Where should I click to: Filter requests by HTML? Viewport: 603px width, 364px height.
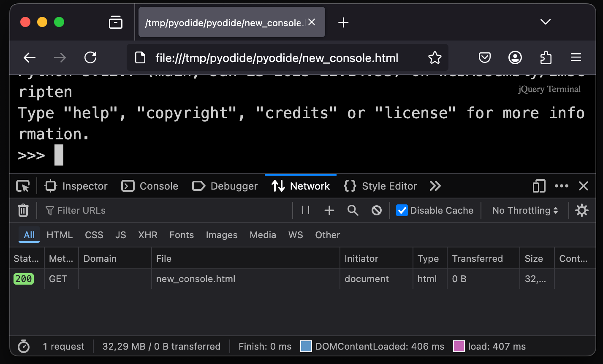[x=60, y=235]
